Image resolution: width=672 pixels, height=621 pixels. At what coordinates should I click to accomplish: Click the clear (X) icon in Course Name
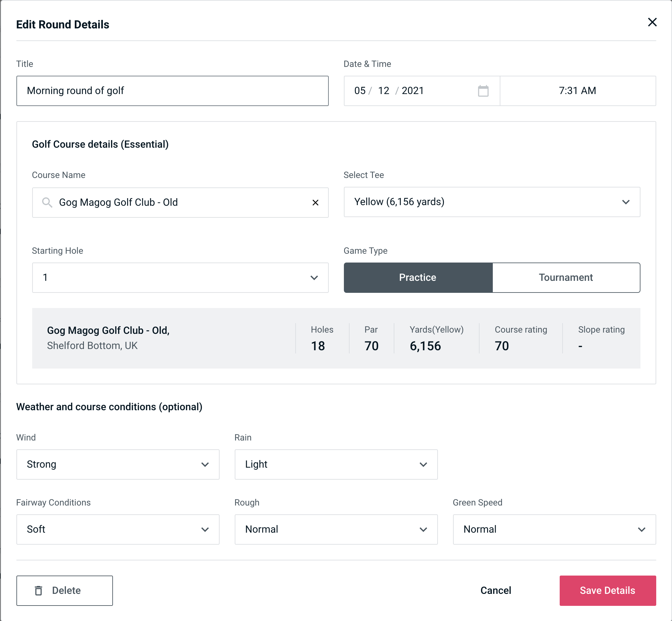(315, 202)
